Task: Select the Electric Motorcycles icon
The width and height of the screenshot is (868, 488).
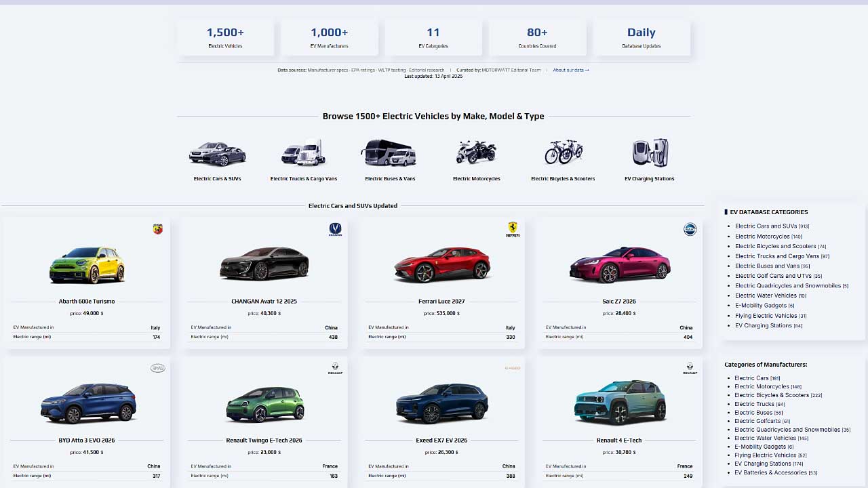Action: (x=476, y=152)
